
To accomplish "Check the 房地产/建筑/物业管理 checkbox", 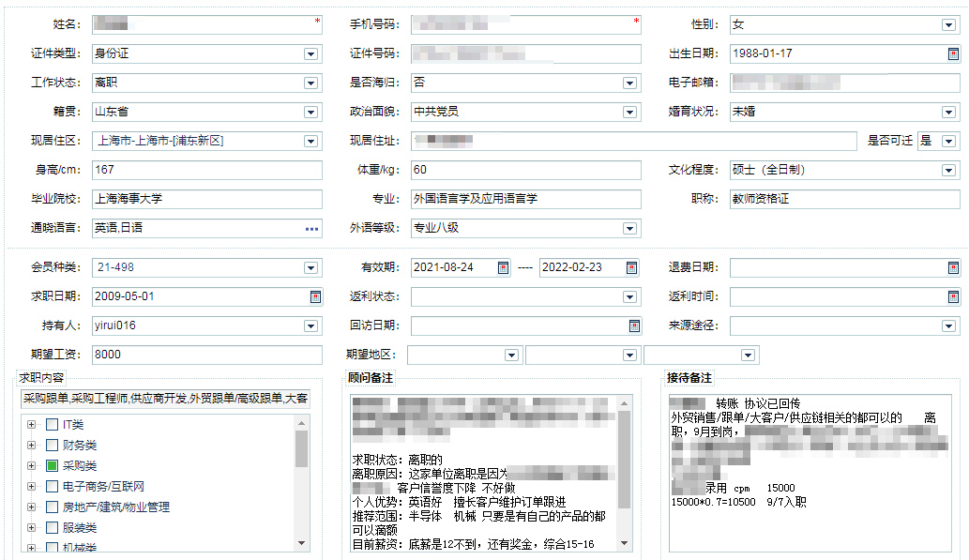I will click(52, 507).
